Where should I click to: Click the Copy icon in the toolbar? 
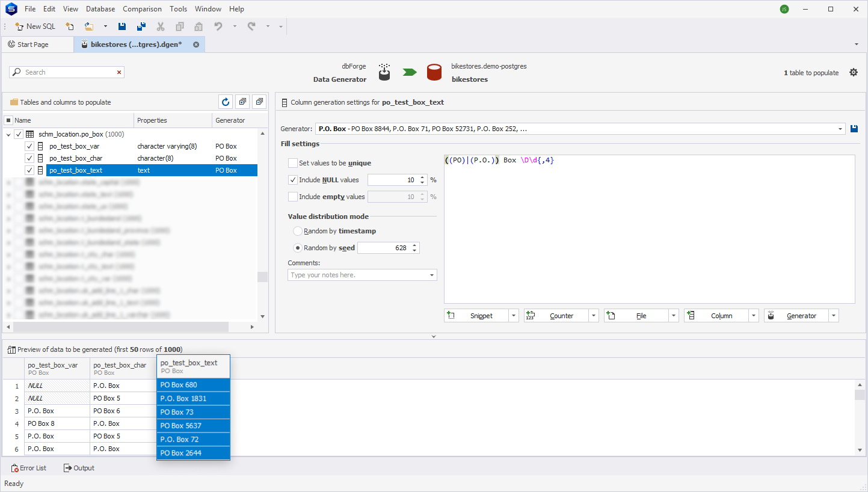pyautogui.click(x=180, y=26)
